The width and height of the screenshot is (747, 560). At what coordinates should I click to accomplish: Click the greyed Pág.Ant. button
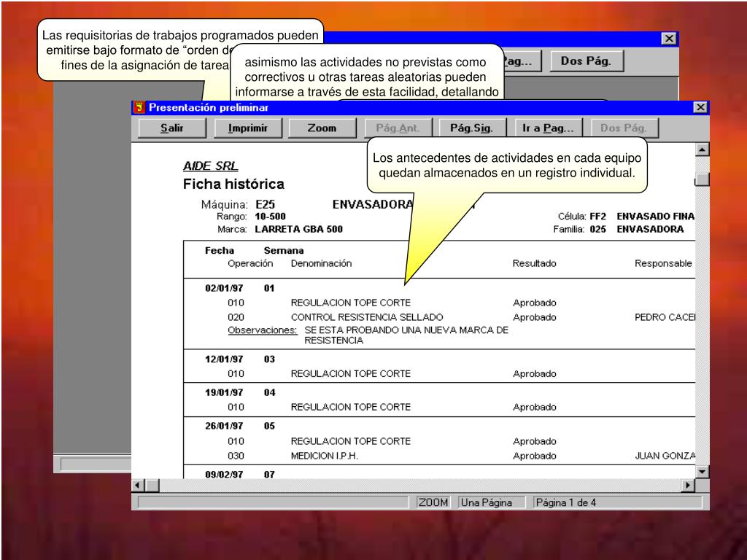[398, 128]
